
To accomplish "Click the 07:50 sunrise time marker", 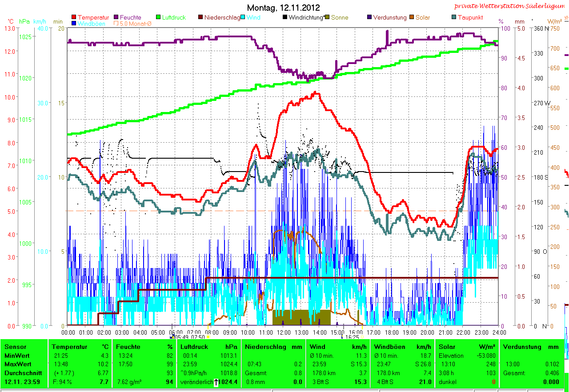I will click(198, 337).
